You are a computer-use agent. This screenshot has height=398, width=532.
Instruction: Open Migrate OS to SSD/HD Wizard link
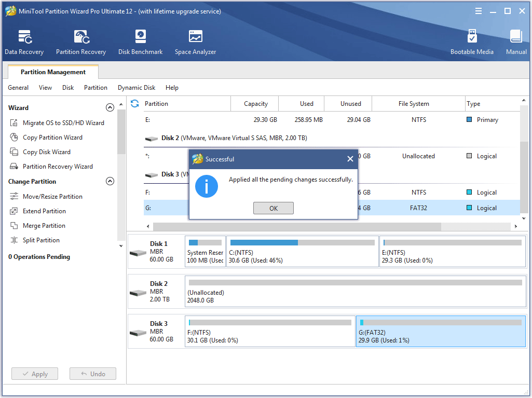coord(63,123)
